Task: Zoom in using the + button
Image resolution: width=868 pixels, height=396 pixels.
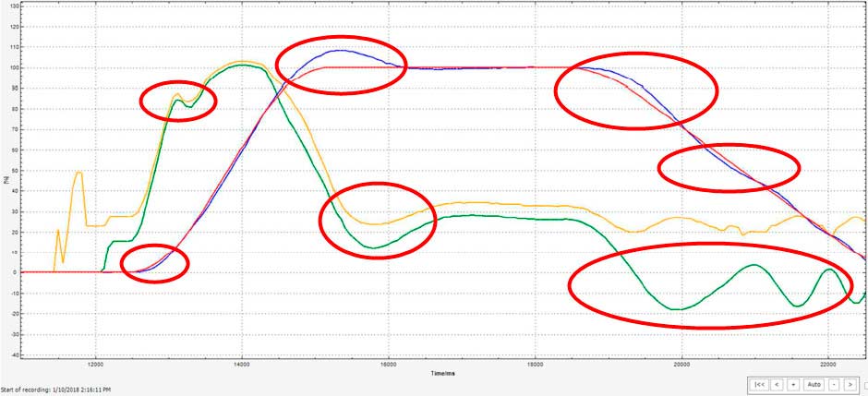Action: click(x=793, y=383)
